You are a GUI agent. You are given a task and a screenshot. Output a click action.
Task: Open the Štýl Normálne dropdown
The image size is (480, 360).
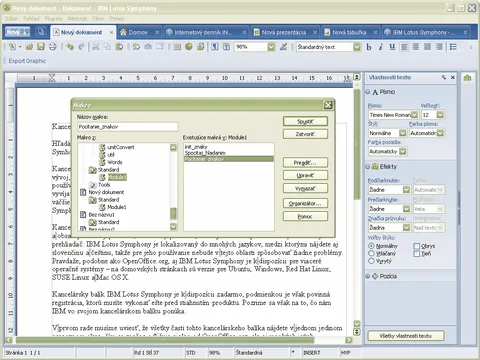[403, 133]
